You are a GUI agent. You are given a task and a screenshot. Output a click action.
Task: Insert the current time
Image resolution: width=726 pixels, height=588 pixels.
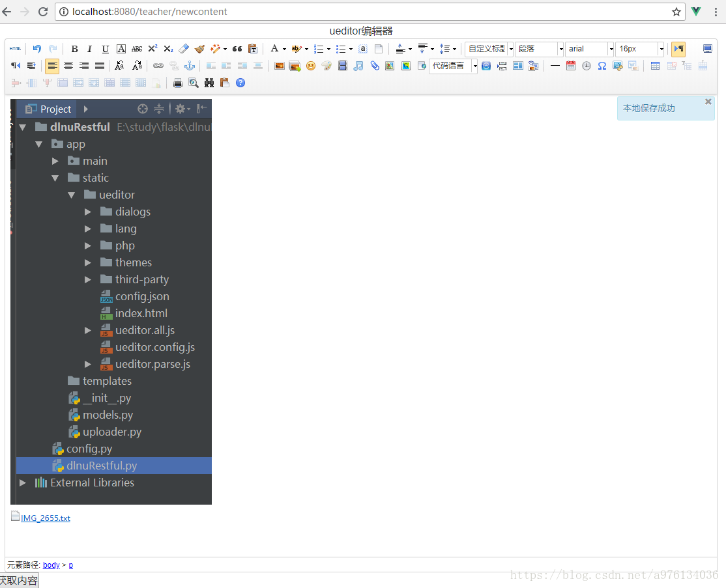point(587,66)
